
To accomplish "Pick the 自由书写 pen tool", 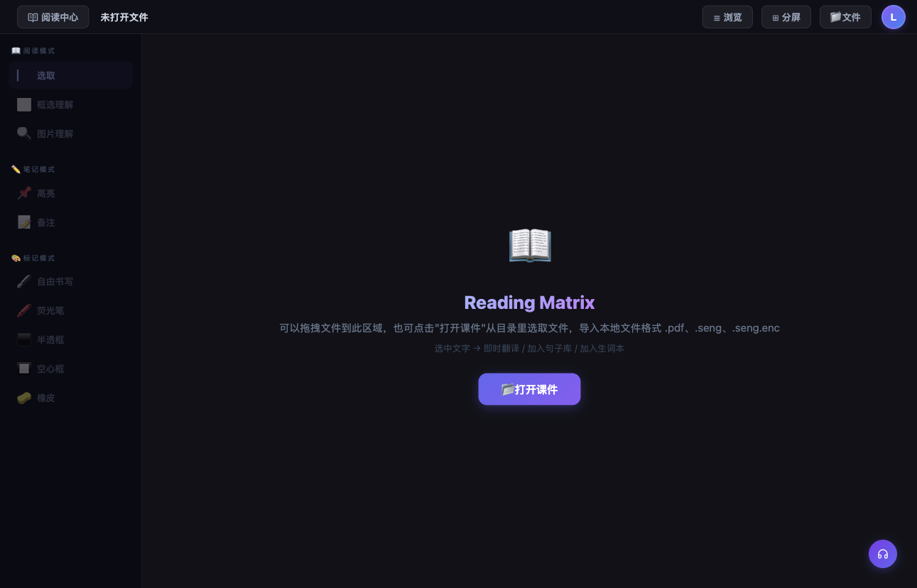I will (70, 281).
